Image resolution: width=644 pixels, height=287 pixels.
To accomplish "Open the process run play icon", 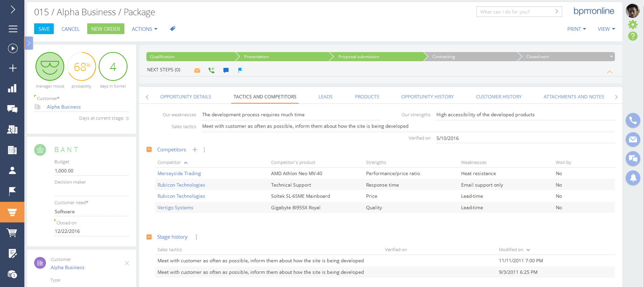I will pyautogui.click(x=13, y=48).
